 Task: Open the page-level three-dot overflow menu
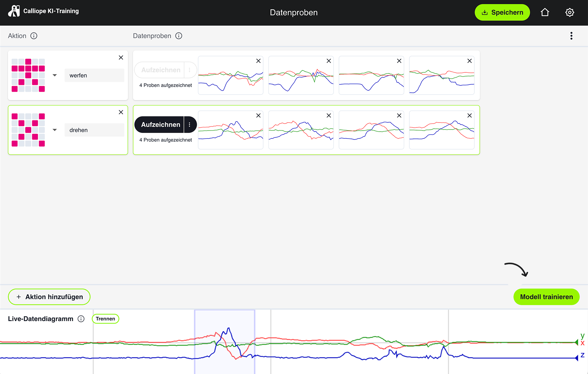[571, 36]
